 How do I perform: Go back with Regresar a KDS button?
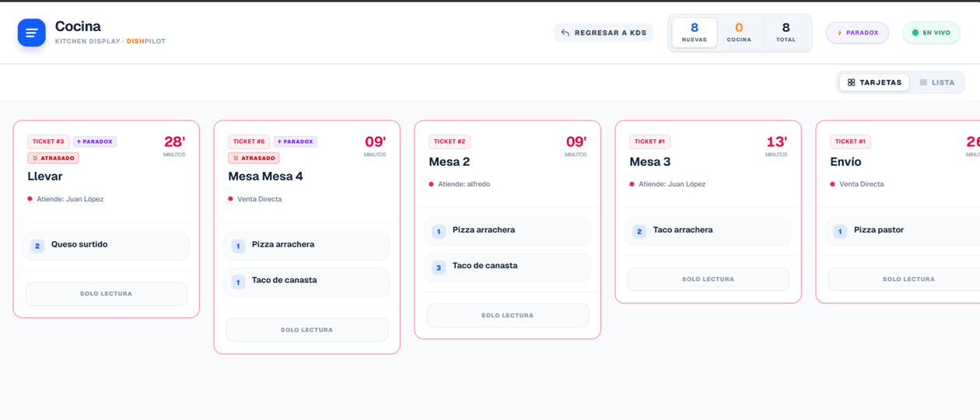tap(604, 33)
